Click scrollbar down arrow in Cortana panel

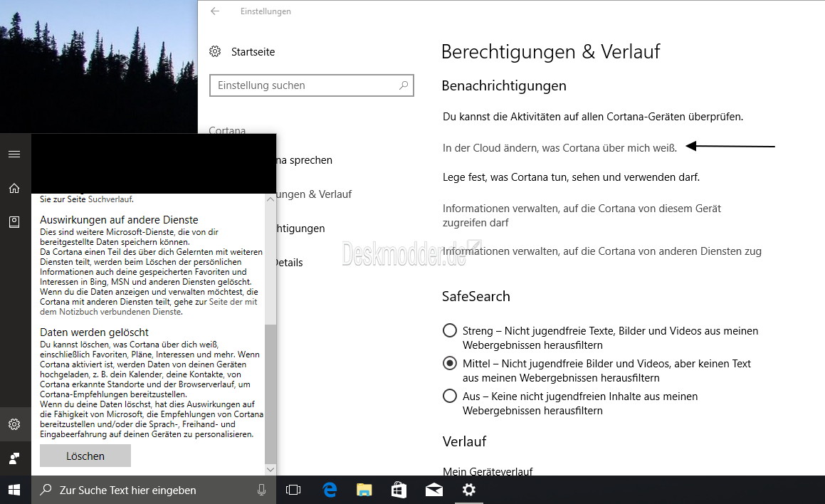(270, 469)
